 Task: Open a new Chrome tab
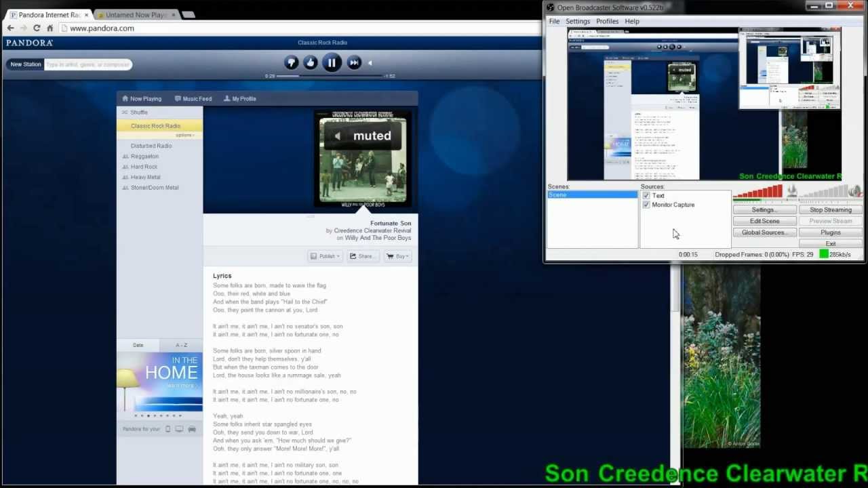tap(188, 14)
